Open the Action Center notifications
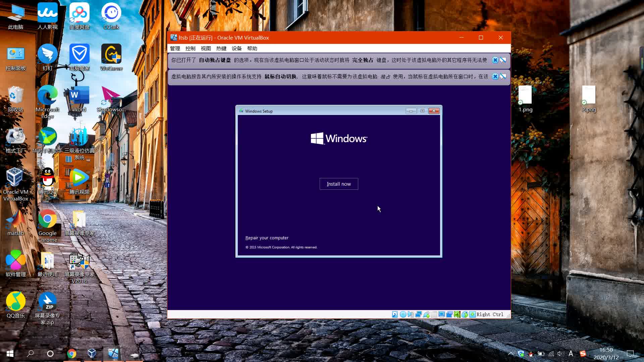This screenshot has height=362, width=644. pos(630,353)
